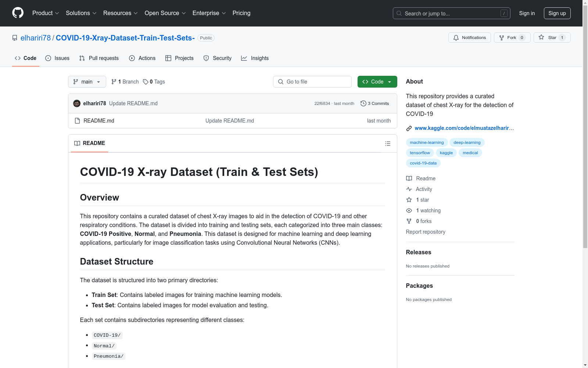588x368 pixels.
Task: Open the Actions tab
Action: point(142,58)
